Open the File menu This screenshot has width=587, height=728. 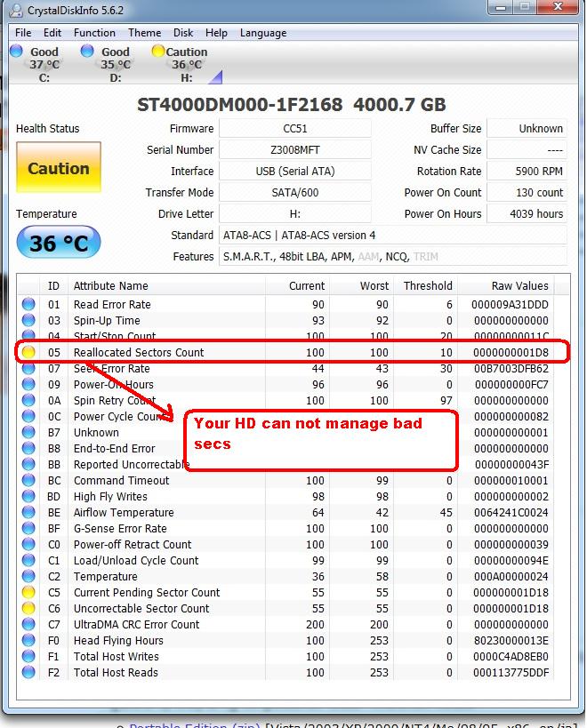coord(23,33)
